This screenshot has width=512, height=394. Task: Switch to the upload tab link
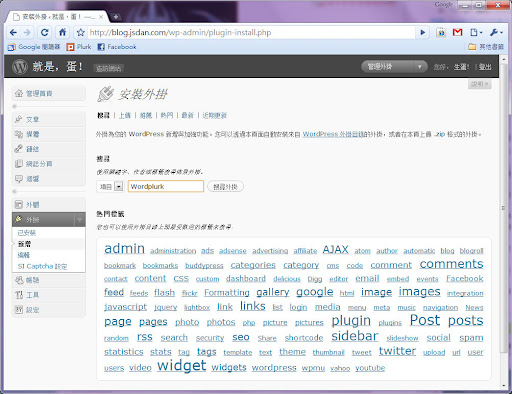125,115
